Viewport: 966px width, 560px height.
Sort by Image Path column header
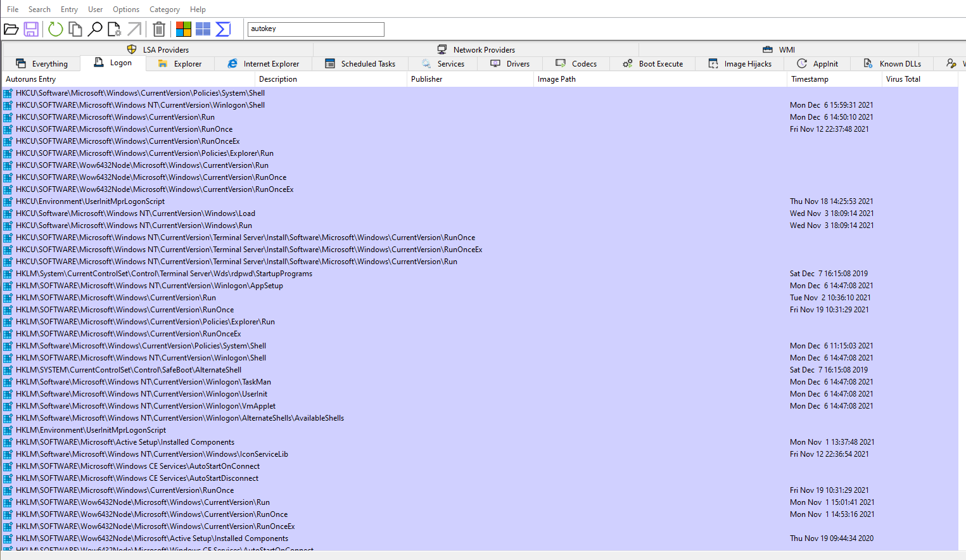coord(660,79)
